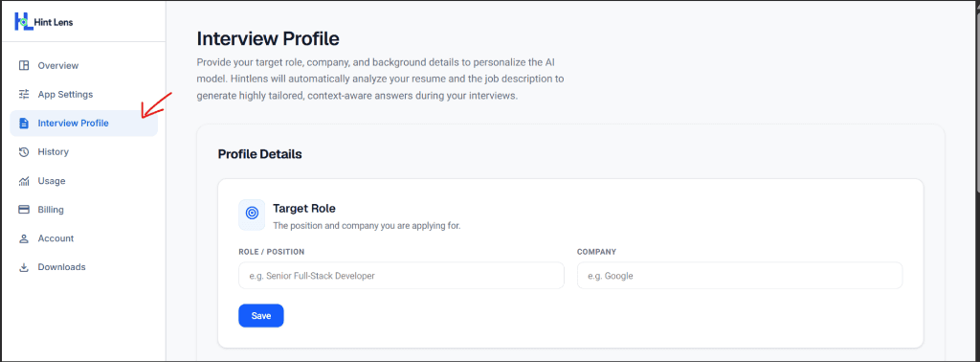Click the Target Role bullseye icon
Viewport: 980px width, 362px height.
coord(252,214)
